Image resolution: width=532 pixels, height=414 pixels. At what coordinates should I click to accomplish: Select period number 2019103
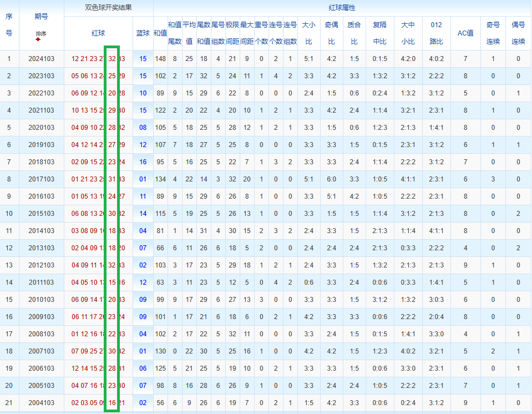(42, 144)
